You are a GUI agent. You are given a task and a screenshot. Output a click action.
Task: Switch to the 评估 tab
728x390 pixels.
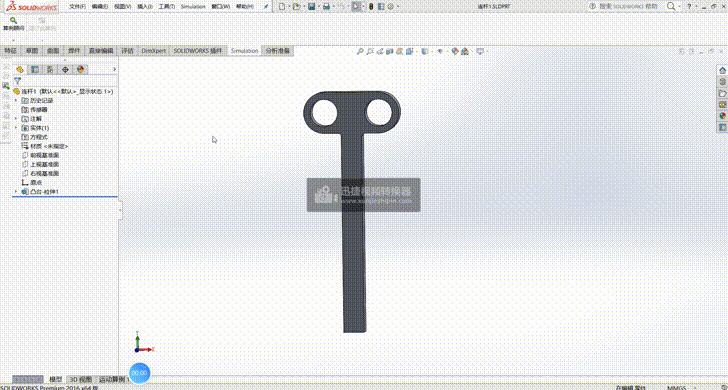pyautogui.click(x=128, y=51)
